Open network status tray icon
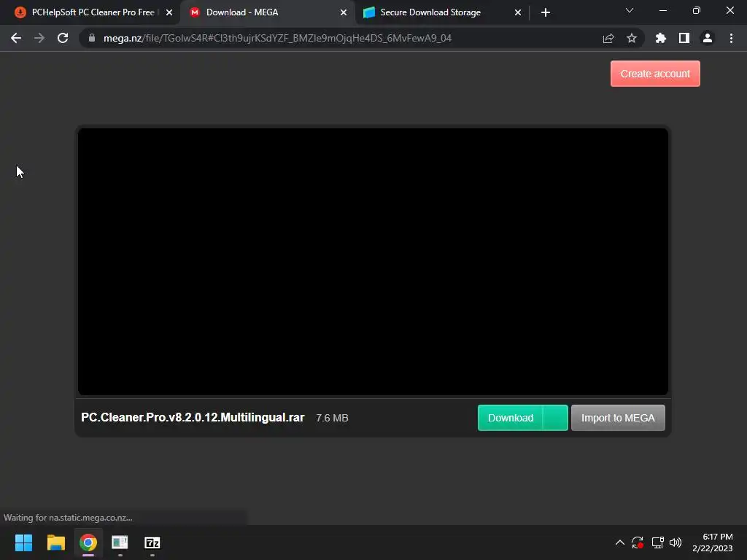Viewport: 747px width, 560px height. coord(657,542)
